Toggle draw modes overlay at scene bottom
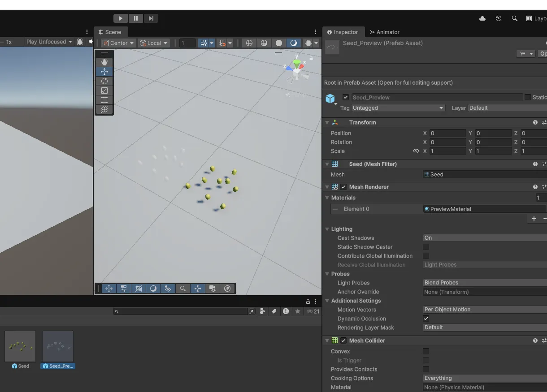 153,289
